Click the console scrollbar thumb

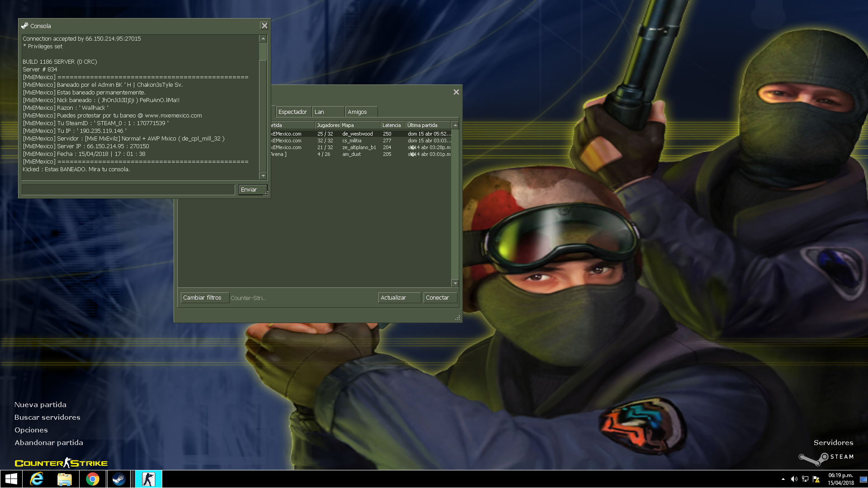[263, 52]
